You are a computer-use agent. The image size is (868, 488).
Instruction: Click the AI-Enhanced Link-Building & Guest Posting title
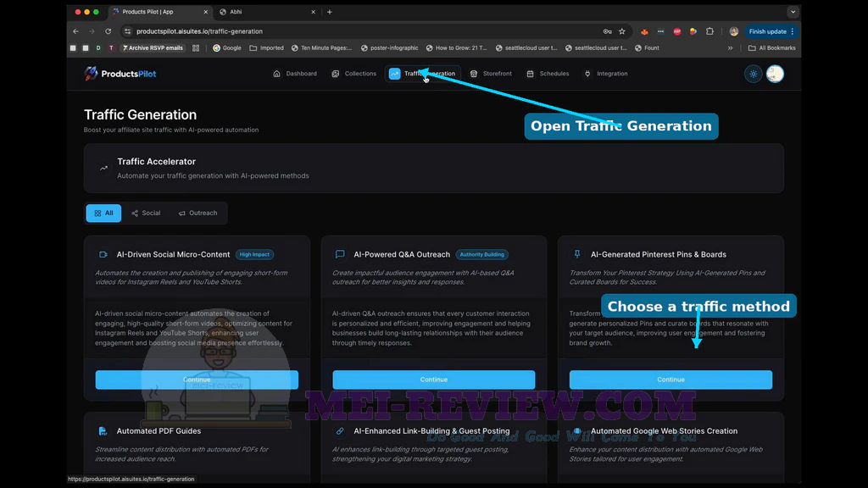(x=431, y=431)
